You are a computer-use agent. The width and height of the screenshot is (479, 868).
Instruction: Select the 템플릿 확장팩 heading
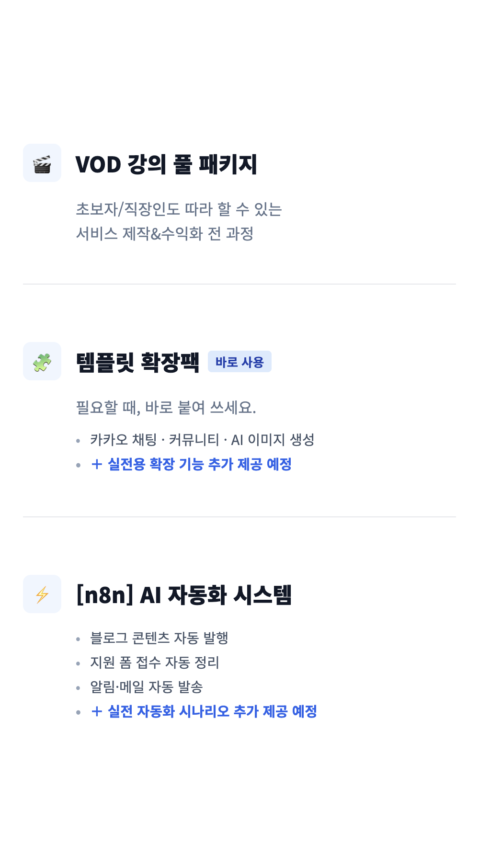click(x=137, y=362)
